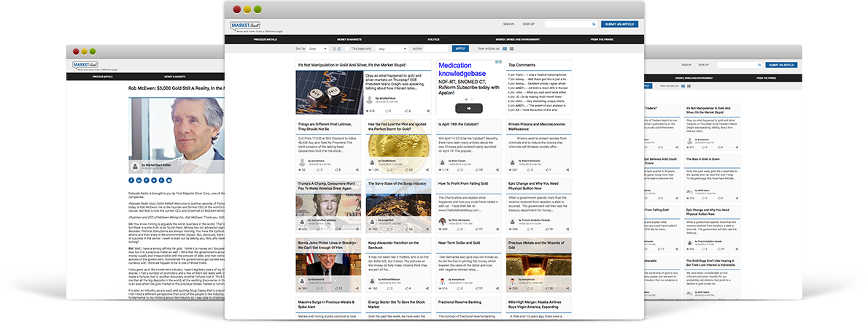Open the Politics menu
868x325 pixels.
point(433,40)
